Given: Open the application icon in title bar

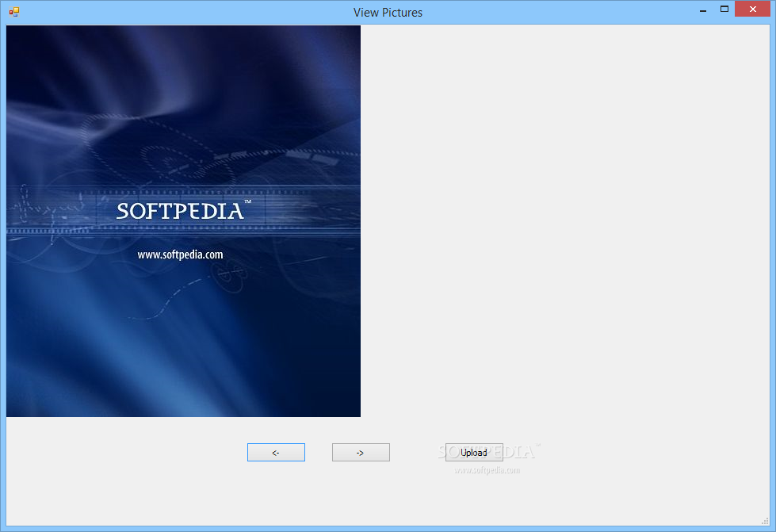Looking at the screenshot, I should (13, 12).
